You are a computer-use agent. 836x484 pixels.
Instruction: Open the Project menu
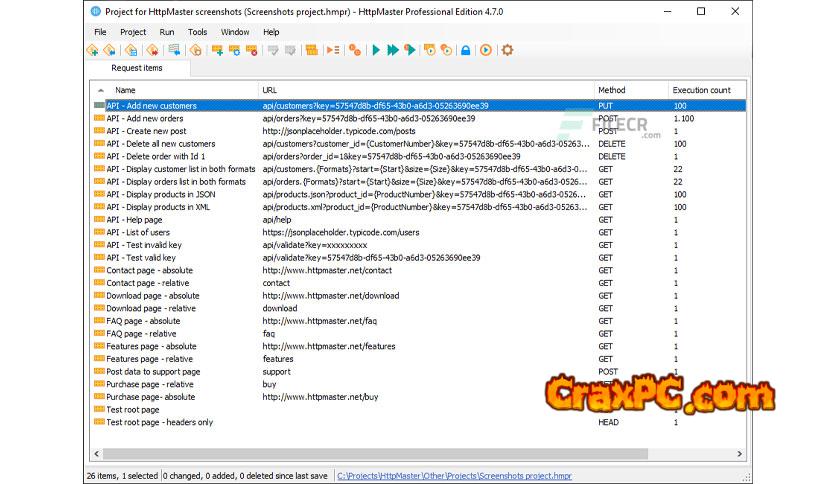pyautogui.click(x=133, y=32)
